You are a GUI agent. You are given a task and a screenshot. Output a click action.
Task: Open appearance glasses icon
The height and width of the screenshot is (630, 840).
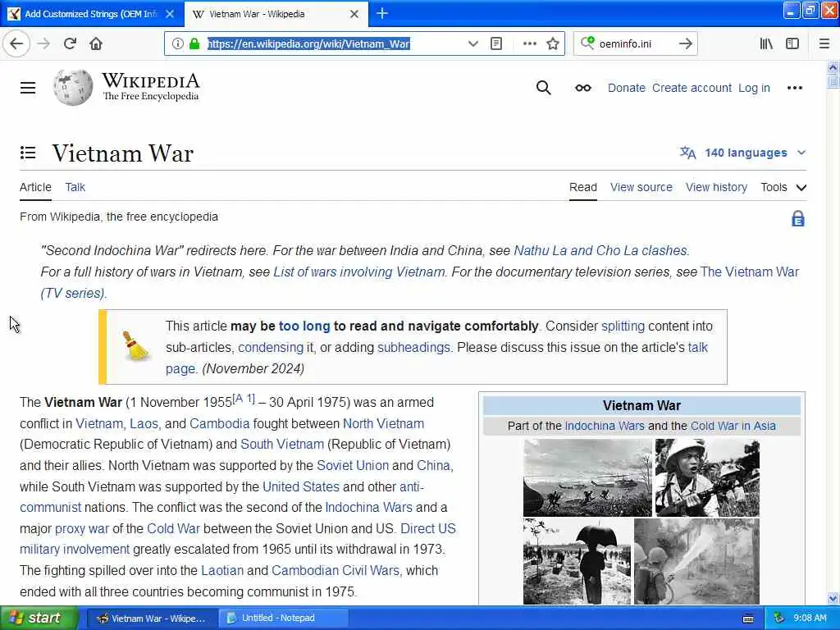click(583, 88)
